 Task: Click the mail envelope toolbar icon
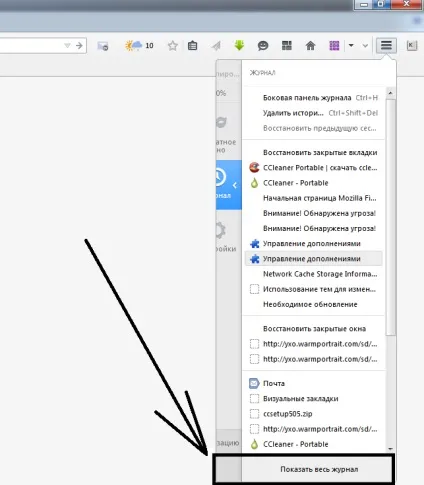pyautogui.click(x=103, y=46)
